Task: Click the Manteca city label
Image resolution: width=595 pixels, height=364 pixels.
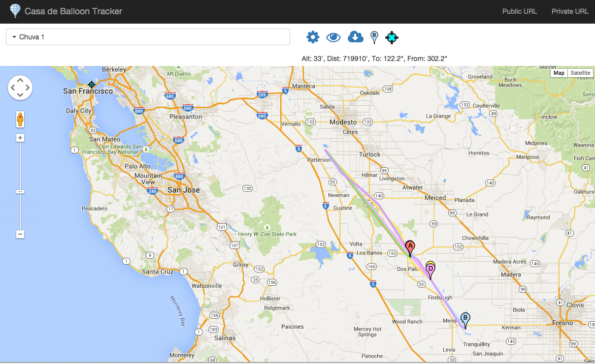Action: coord(303,86)
